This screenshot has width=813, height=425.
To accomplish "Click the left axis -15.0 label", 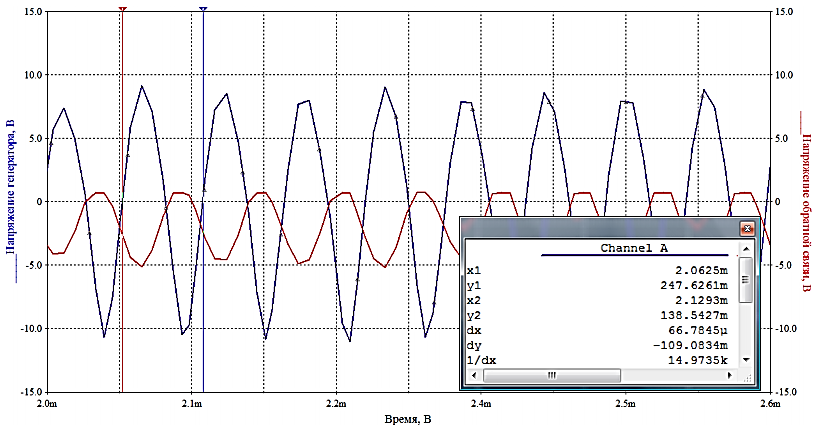I will tap(32, 392).
